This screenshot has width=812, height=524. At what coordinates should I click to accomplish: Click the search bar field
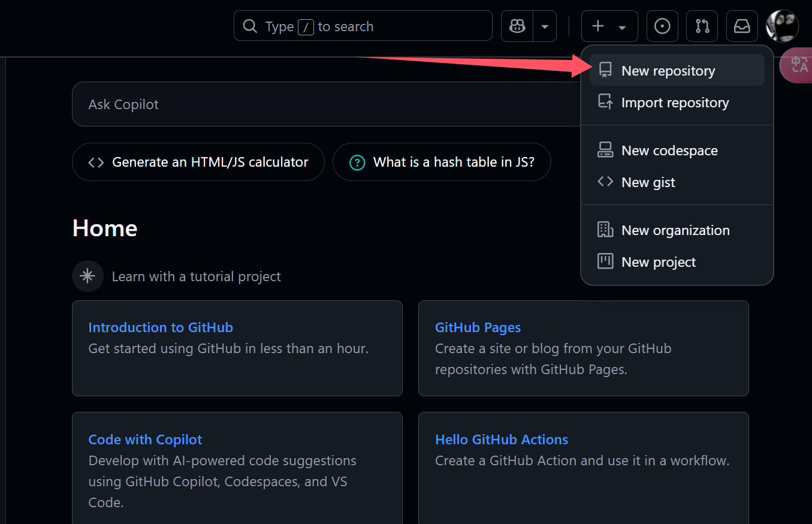pyautogui.click(x=363, y=26)
